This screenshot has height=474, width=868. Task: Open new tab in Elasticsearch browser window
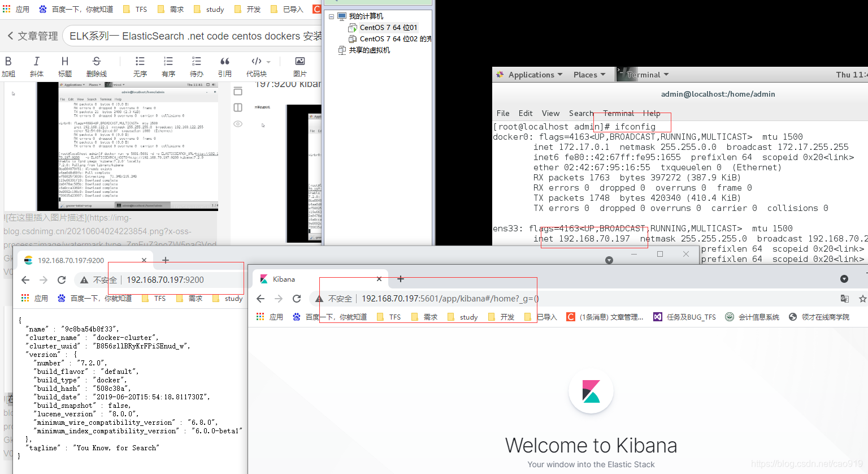tap(166, 260)
